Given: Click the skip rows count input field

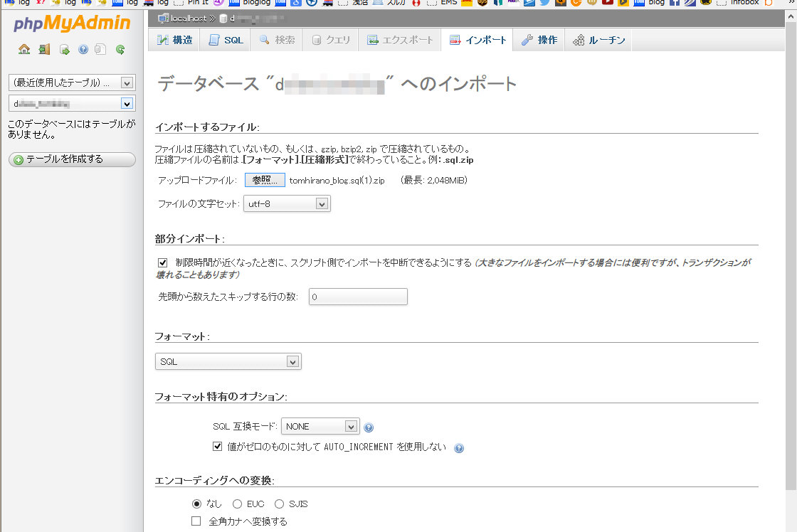Looking at the screenshot, I should point(358,297).
